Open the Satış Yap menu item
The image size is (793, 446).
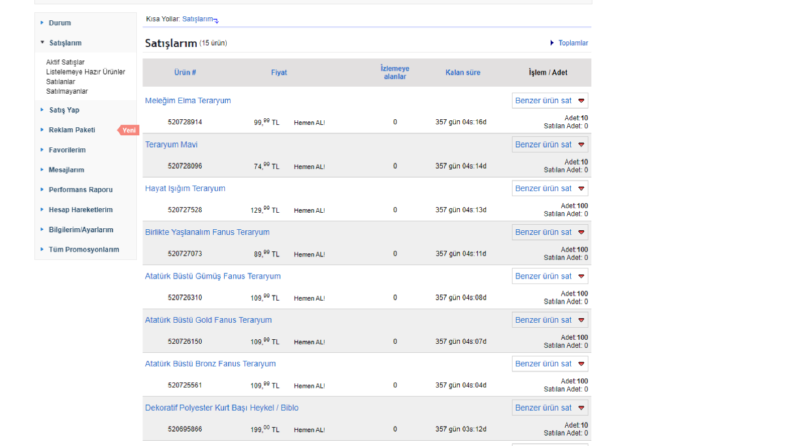[x=64, y=110]
